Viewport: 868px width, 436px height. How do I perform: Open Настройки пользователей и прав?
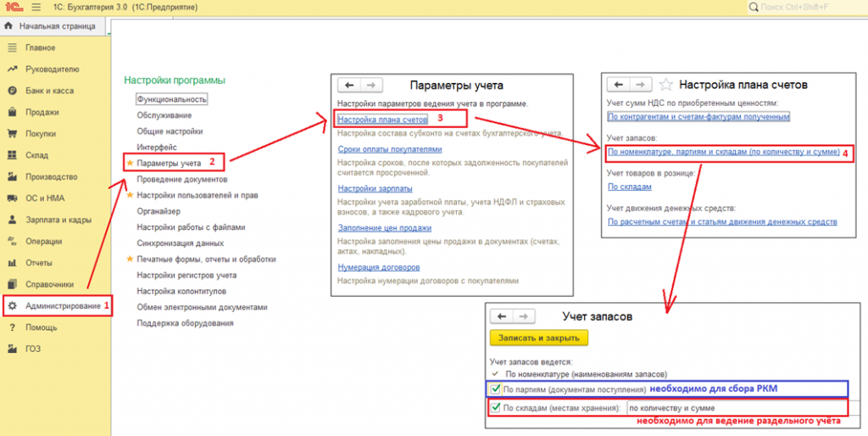(x=197, y=195)
